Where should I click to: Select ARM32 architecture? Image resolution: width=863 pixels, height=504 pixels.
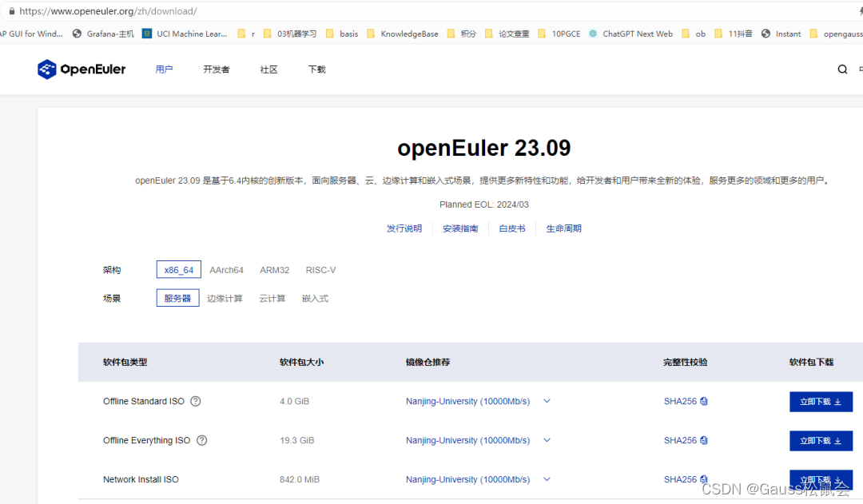[275, 270]
